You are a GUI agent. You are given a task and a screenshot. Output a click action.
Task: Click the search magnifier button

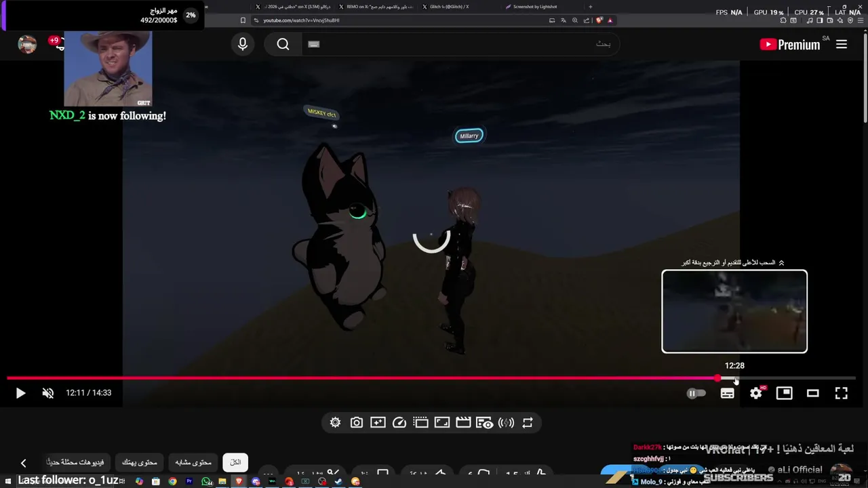(x=283, y=44)
